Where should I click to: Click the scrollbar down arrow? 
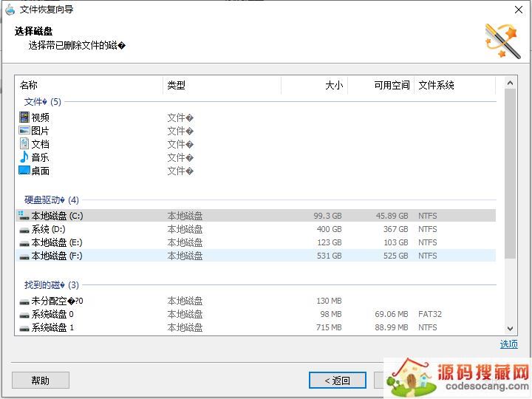tap(511, 329)
